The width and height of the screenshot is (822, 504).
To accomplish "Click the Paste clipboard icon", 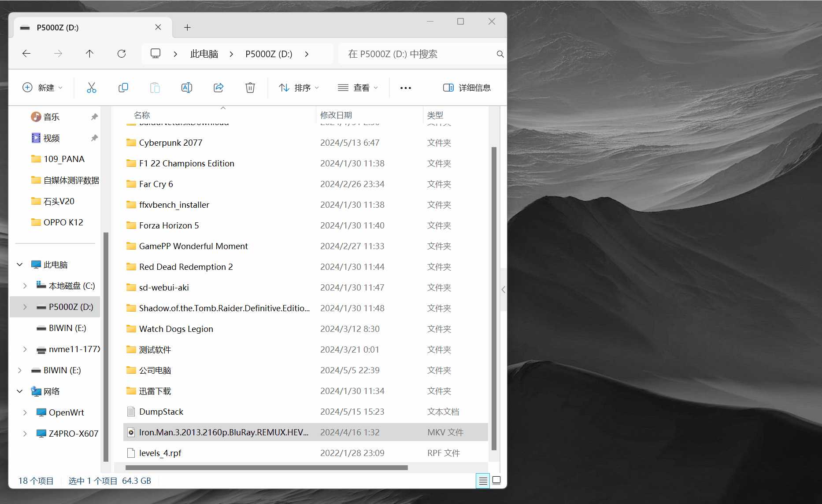I will pos(155,88).
